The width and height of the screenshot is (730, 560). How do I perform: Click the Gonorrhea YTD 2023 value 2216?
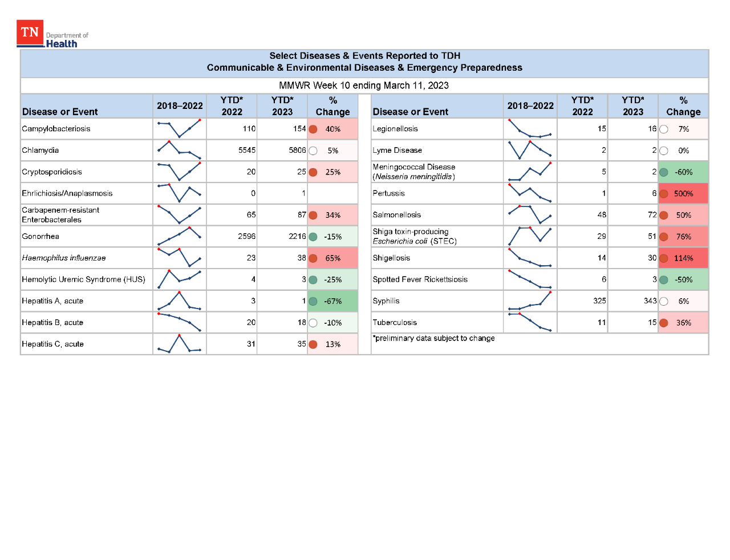click(297, 236)
